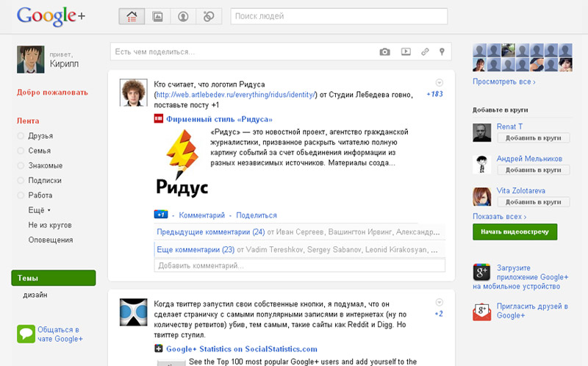Open Vita Zolotareva profile link
The image size is (588, 366).
pos(521,190)
